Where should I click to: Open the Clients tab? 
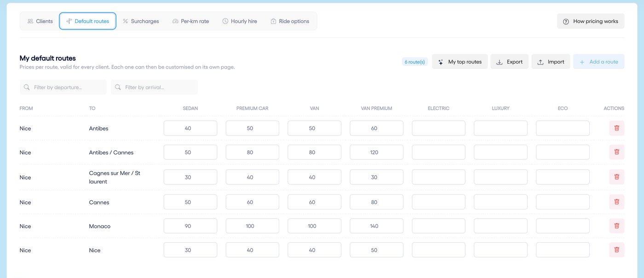click(40, 21)
